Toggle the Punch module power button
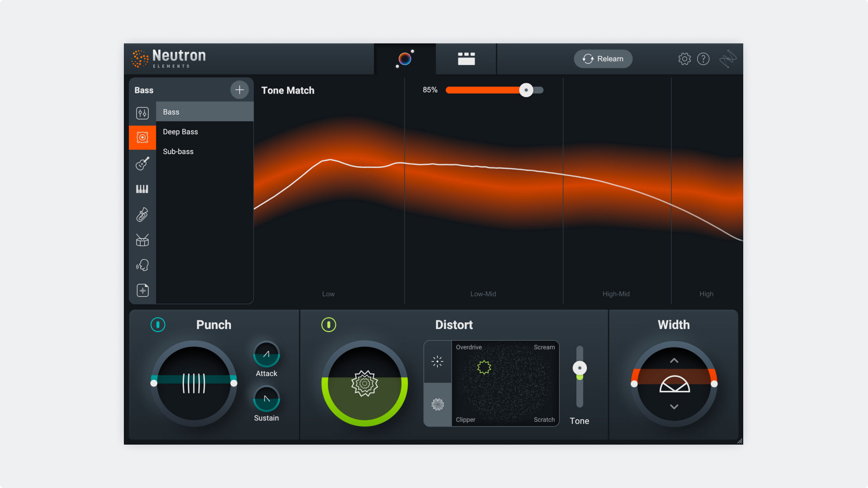868x488 pixels. click(158, 324)
